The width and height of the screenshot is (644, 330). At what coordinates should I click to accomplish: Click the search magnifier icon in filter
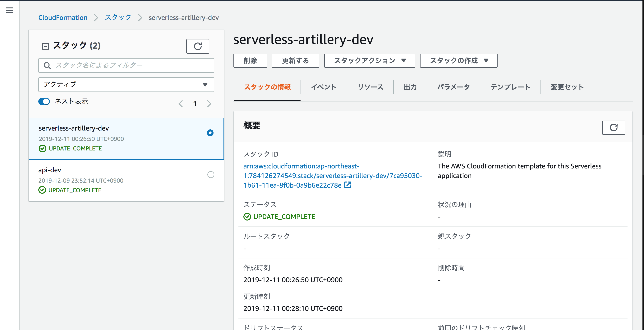[x=47, y=65]
